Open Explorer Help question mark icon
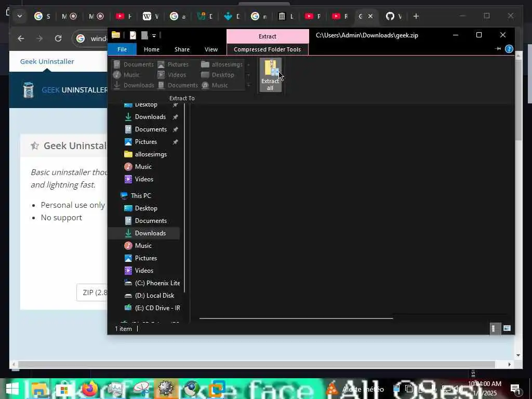Viewport: 532px width, 399px height. point(509,49)
